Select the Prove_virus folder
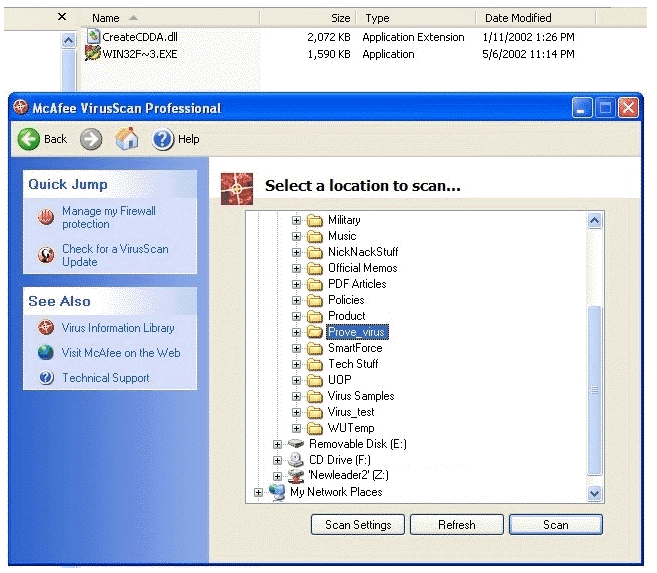The image size is (657, 573). point(356,332)
